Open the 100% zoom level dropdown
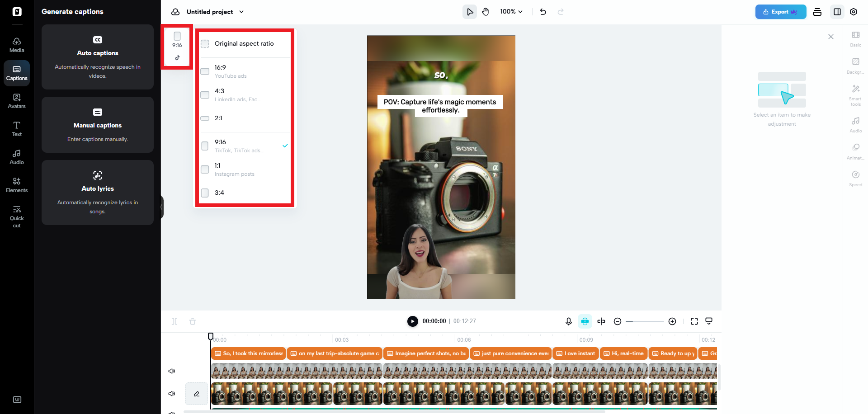Image resolution: width=868 pixels, height=414 pixels. point(511,11)
